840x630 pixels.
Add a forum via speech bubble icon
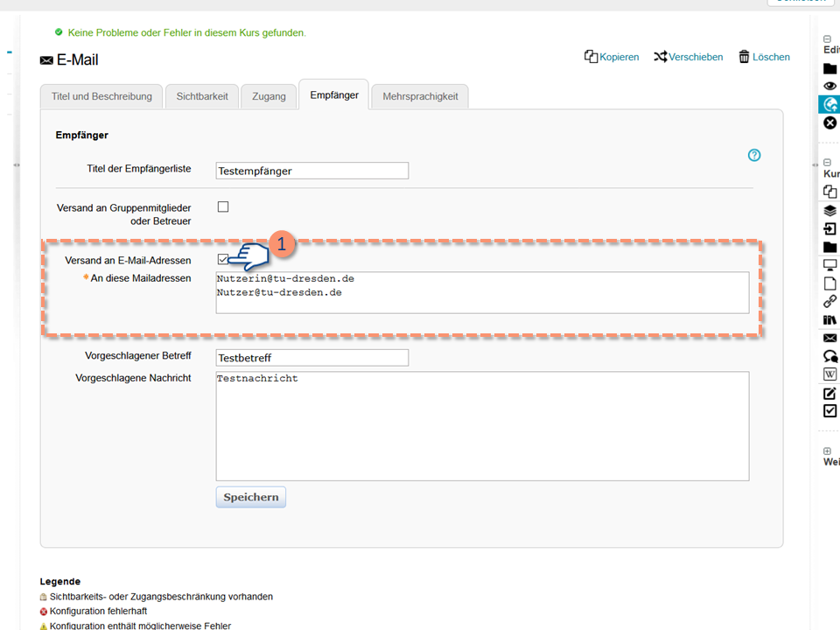[x=829, y=356]
